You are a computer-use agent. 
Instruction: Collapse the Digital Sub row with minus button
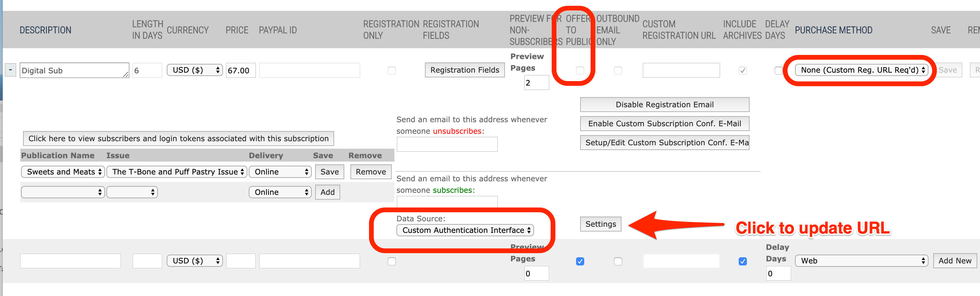pyautogui.click(x=10, y=70)
